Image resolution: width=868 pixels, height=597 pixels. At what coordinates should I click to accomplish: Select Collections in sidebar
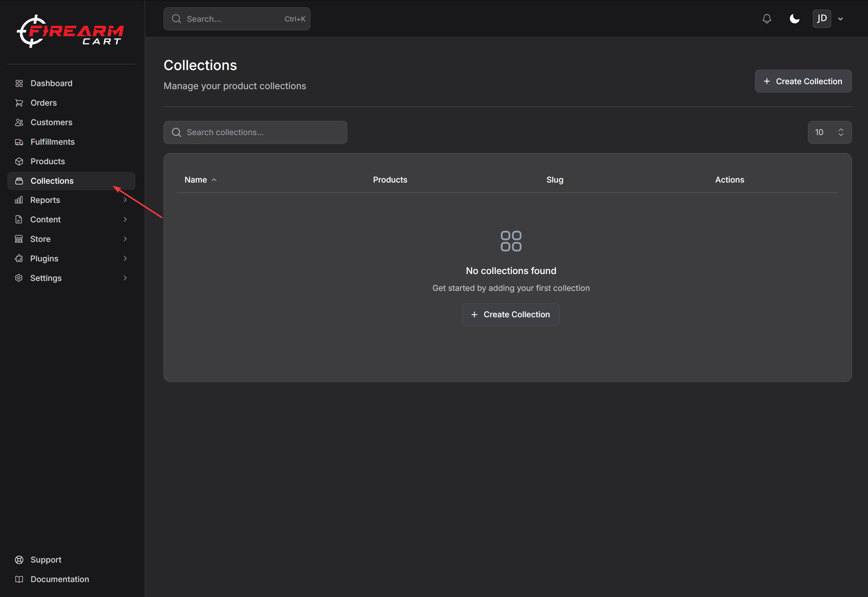pos(71,181)
